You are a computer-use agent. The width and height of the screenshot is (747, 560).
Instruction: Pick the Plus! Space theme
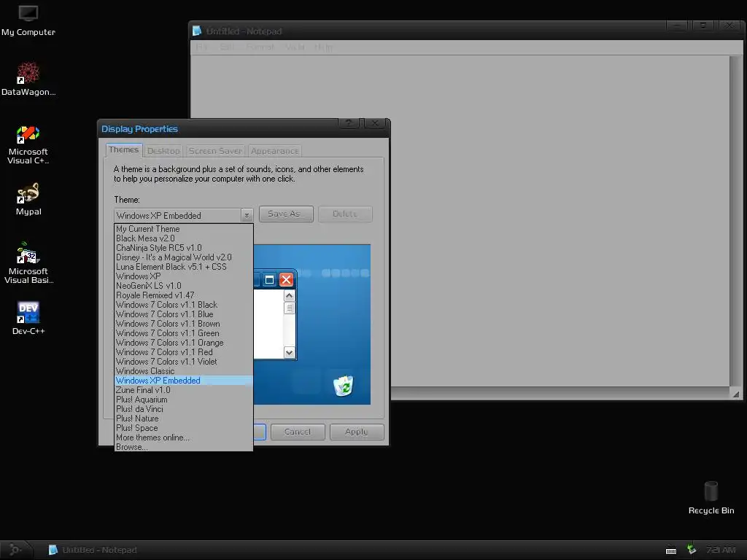[x=183, y=428]
